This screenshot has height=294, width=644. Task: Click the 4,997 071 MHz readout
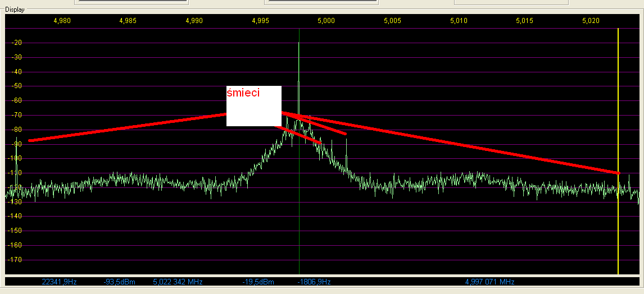(x=489, y=282)
